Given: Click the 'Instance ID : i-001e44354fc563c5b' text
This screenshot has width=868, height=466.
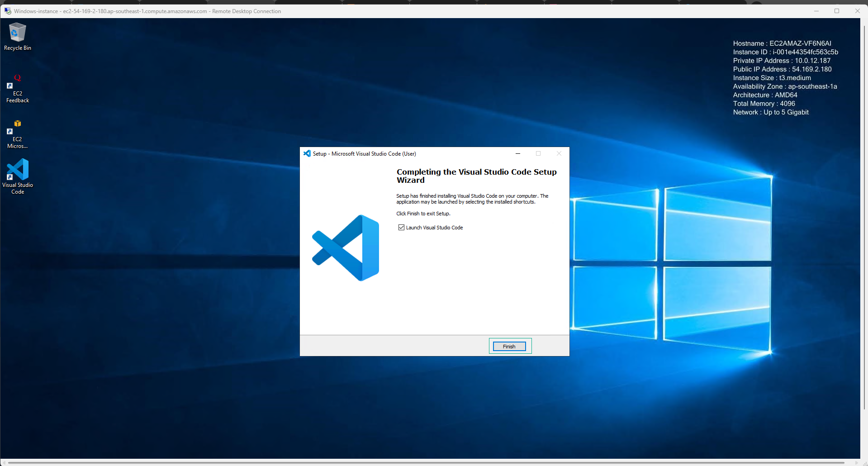Looking at the screenshot, I should 786,52.
